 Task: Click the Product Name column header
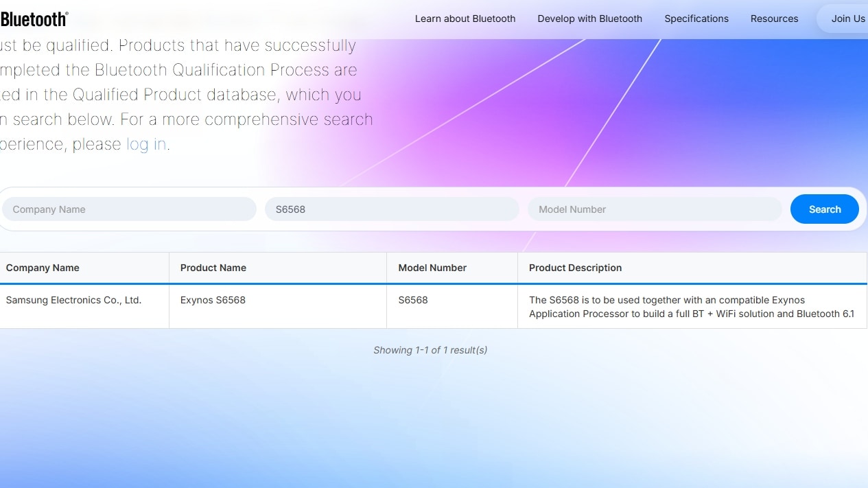point(213,268)
